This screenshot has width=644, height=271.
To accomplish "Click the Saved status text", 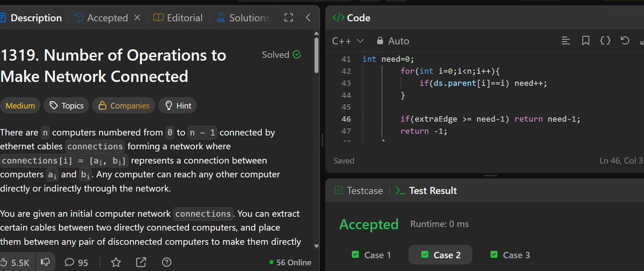I will click(343, 160).
